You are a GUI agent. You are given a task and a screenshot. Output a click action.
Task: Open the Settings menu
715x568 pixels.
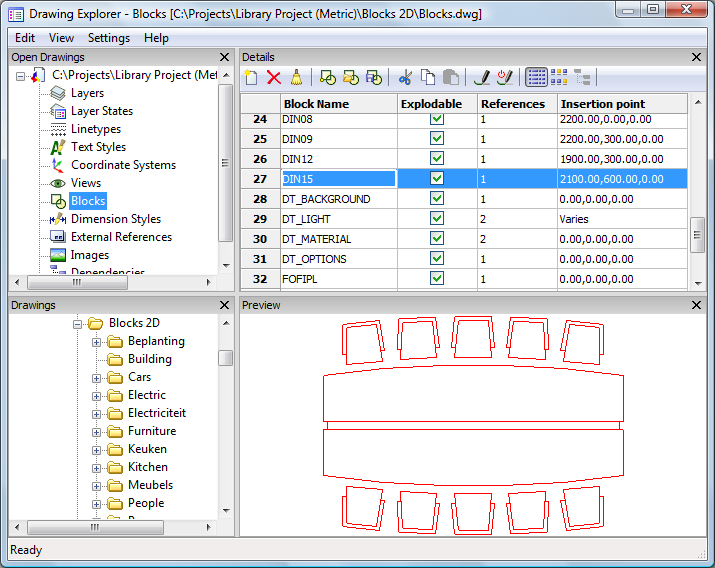109,38
